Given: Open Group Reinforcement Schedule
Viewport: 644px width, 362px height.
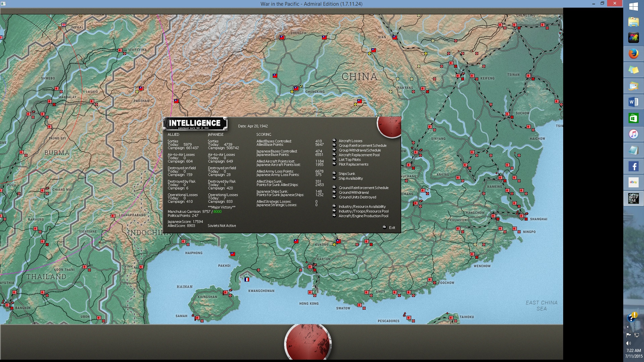Looking at the screenshot, I should pyautogui.click(x=362, y=145).
